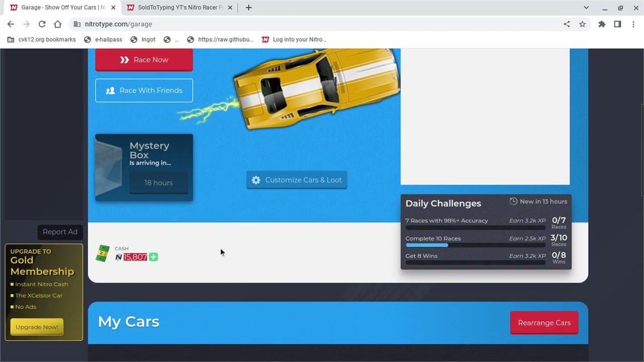Click the 0/8 Wins counter
Viewport: 644px width, 362px height.
click(558, 257)
